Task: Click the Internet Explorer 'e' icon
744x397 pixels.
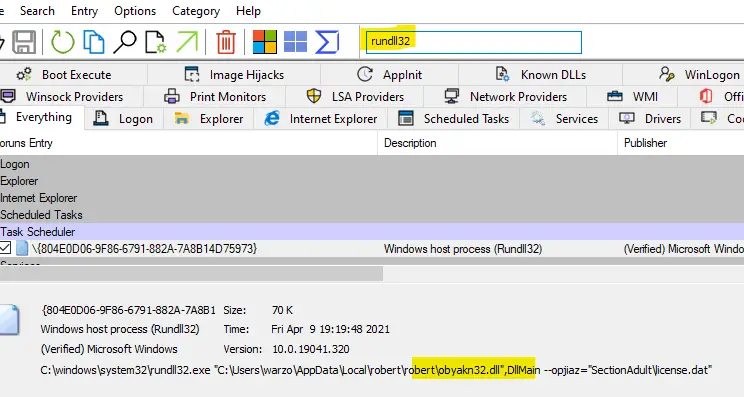Action: [272, 118]
